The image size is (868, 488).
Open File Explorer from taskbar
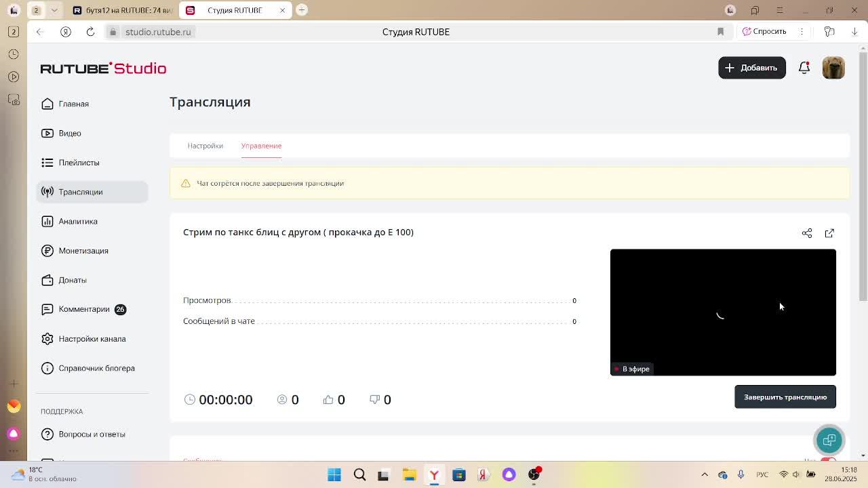point(409,474)
